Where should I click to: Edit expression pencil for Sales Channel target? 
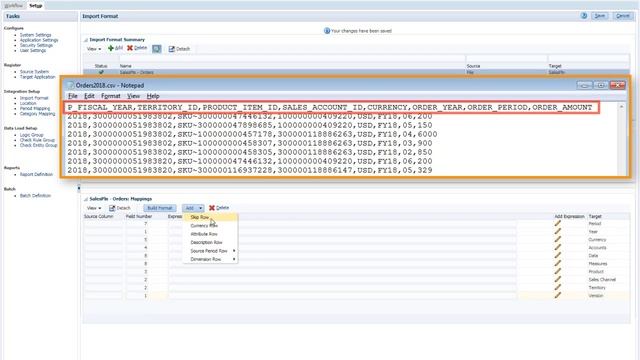point(558,280)
